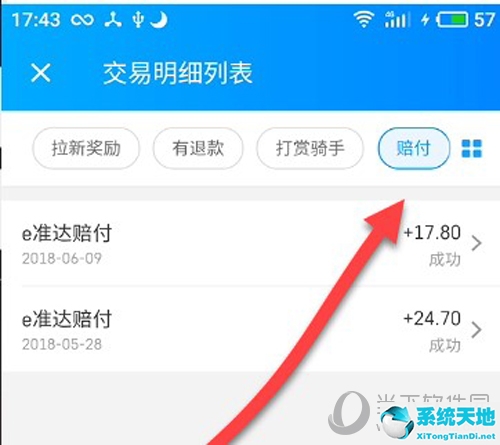The width and height of the screenshot is (500, 445).
Task: Select the 有退款 filter chip
Action: pos(198,148)
